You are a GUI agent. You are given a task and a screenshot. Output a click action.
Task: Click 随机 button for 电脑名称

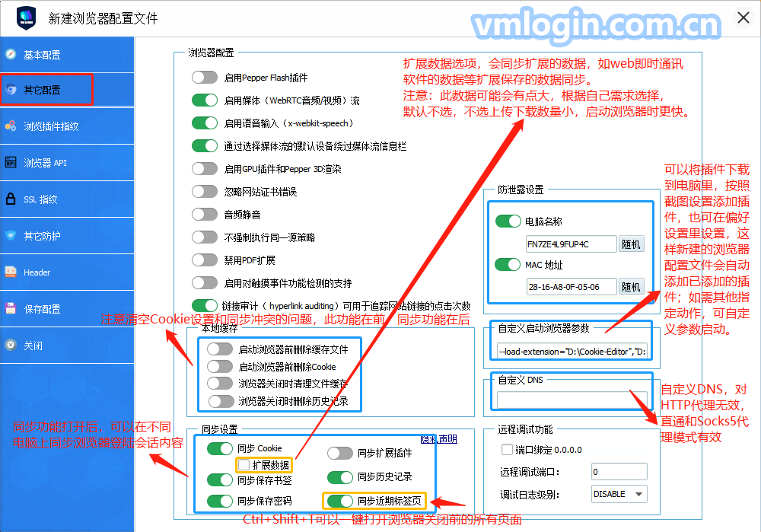point(631,244)
